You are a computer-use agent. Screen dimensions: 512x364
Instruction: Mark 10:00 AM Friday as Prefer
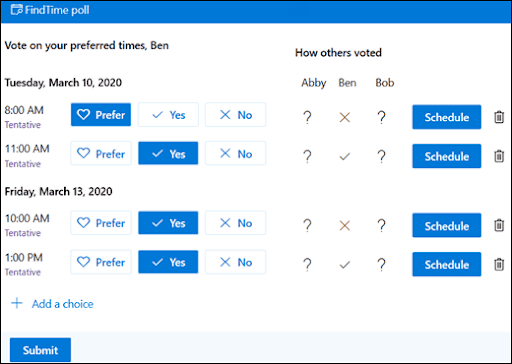[x=101, y=223]
